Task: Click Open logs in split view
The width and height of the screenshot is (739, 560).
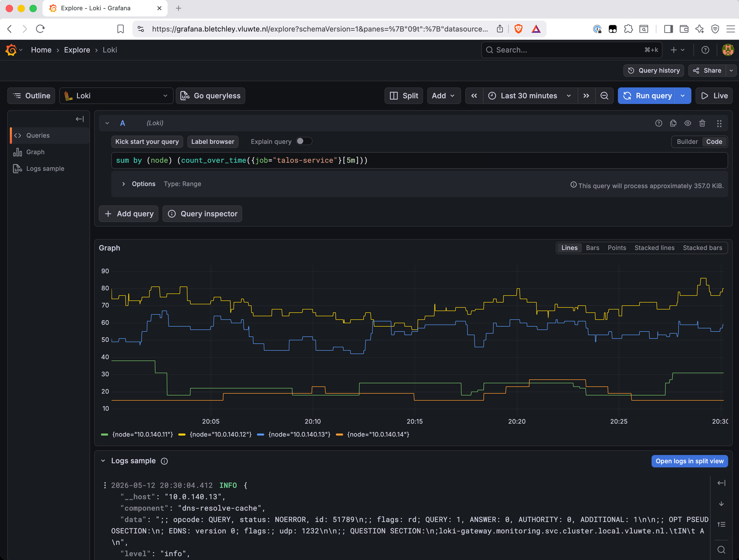Action: point(689,461)
